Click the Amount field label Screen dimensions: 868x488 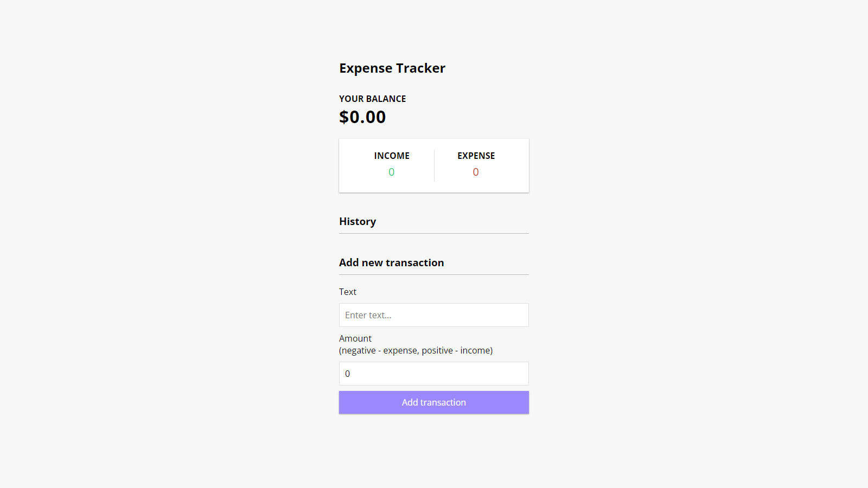(x=355, y=338)
